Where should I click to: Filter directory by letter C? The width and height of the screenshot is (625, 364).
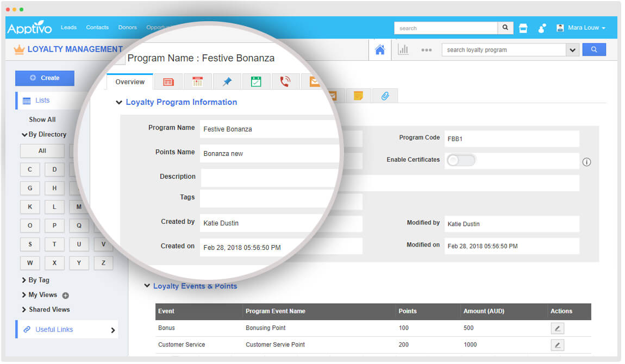[30, 170]
